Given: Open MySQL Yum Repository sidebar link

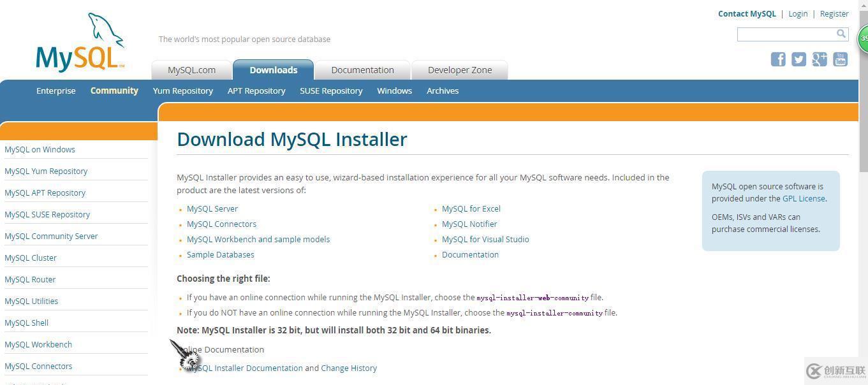Looking at the screenshot, I should 46,171.
